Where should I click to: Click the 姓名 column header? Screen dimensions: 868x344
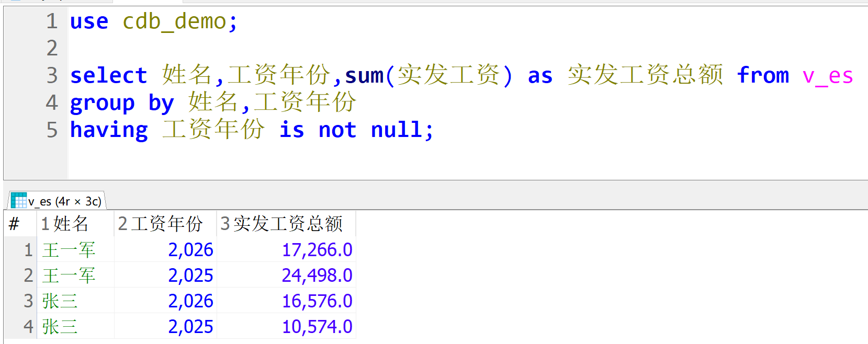coord(71,224)
